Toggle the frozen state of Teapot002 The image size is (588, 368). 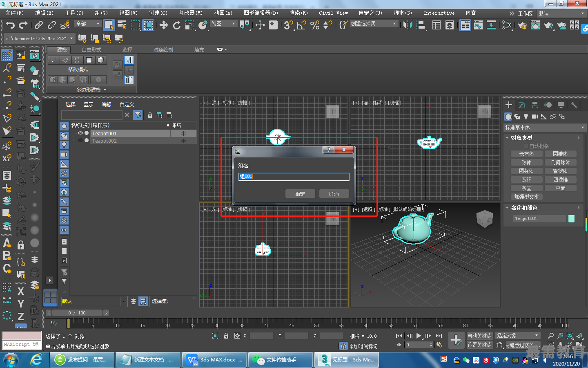pyautogui.click(x=183, y=141)
